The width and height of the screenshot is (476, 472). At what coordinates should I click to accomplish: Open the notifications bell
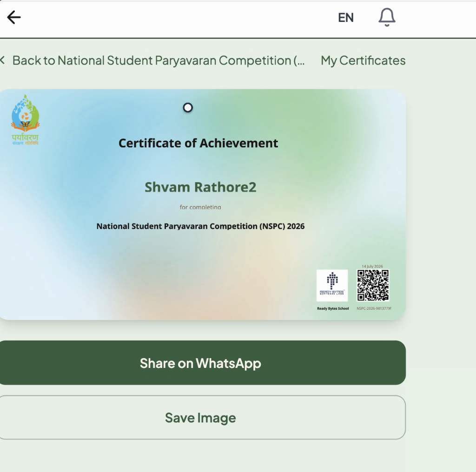387,17
